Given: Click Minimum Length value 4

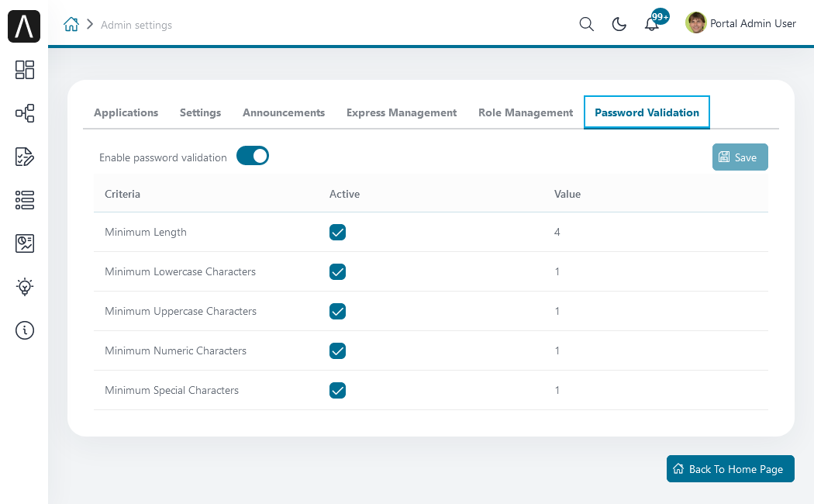Looking at the screenshot, I should 557,232.
